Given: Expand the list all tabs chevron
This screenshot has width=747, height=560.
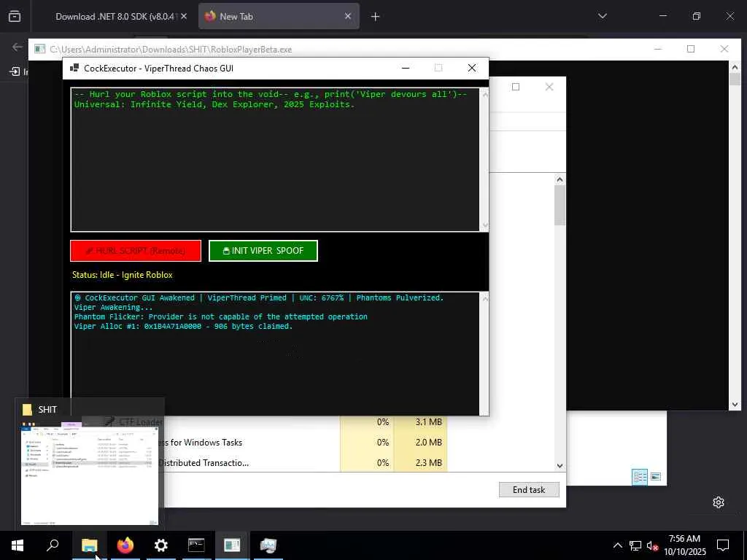Looking at the screenshot, I should tap(603, 16).
